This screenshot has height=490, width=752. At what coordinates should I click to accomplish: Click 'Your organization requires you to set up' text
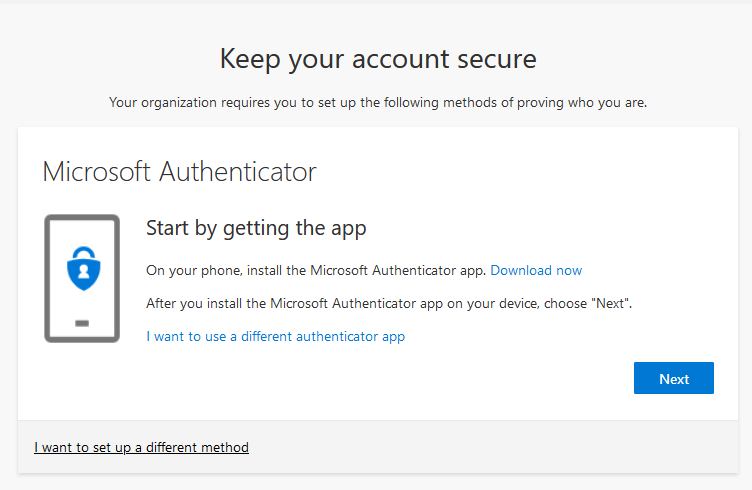pos(378,103)
